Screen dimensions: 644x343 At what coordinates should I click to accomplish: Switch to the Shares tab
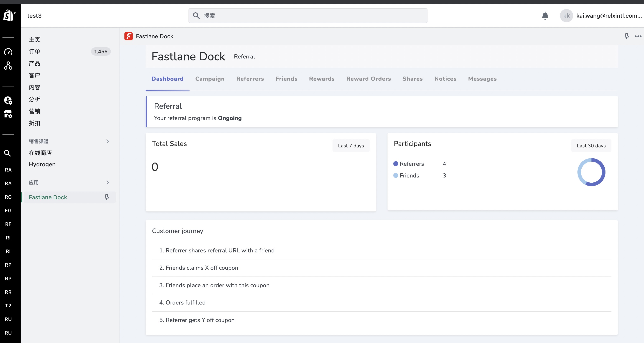tap(412, 79)
